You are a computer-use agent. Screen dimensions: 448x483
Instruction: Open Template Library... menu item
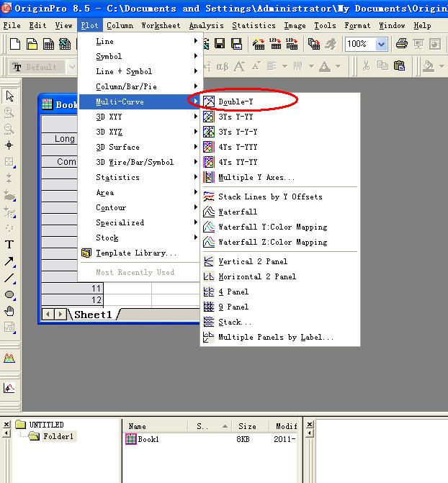[140, 253]
